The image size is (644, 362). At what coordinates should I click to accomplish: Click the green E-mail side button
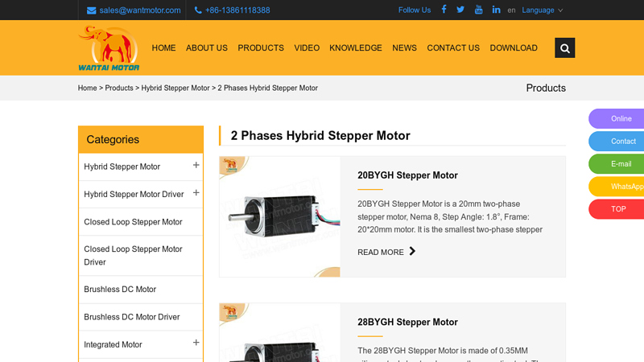point(616,164)
